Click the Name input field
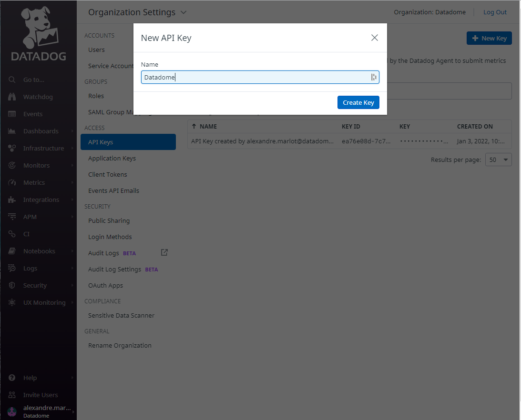This screenshot has width=521, height=420. click(x=260, y=77)
